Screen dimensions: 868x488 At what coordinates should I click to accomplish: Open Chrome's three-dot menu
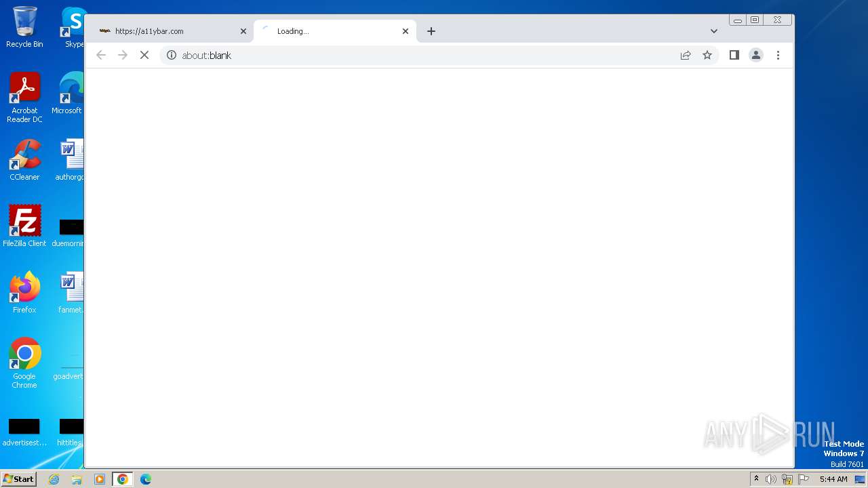(x=778, y=55)
